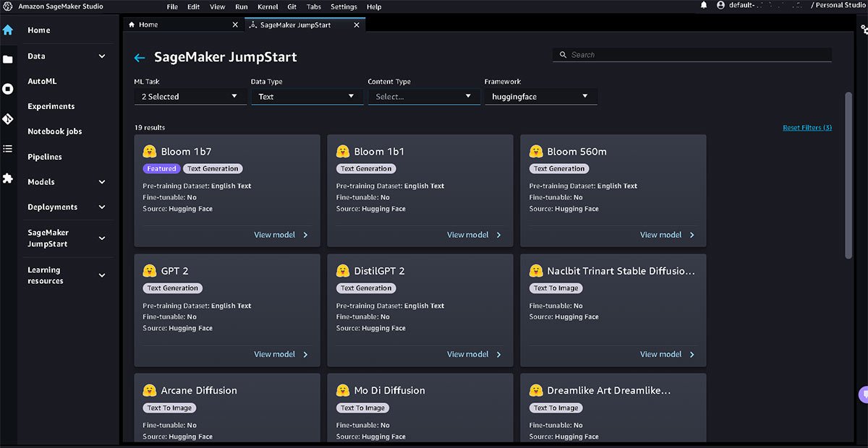
Task: Open the ML Task dropdown
Action: pyautogui.click(x=190, y=96)
